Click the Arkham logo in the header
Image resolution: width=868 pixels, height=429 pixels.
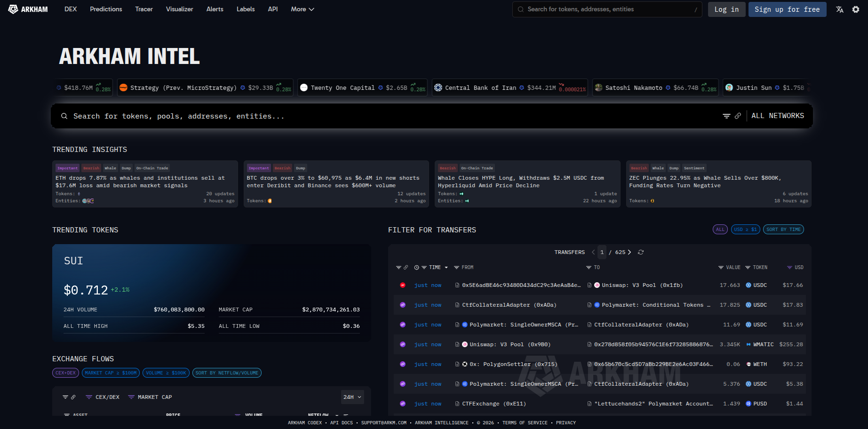(28, 9)
